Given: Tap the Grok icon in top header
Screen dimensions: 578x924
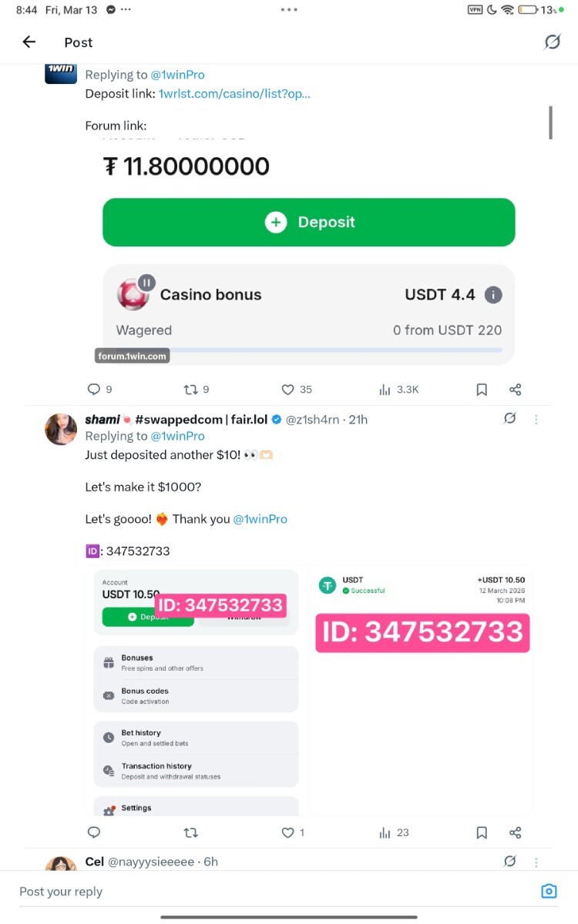Looking at the screenshot, I should pyautogui.click(x=552, y=42).
